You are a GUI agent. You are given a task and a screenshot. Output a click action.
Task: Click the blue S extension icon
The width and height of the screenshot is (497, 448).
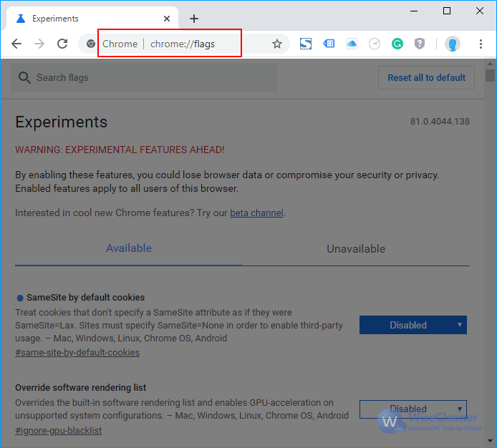click(306, 44)
